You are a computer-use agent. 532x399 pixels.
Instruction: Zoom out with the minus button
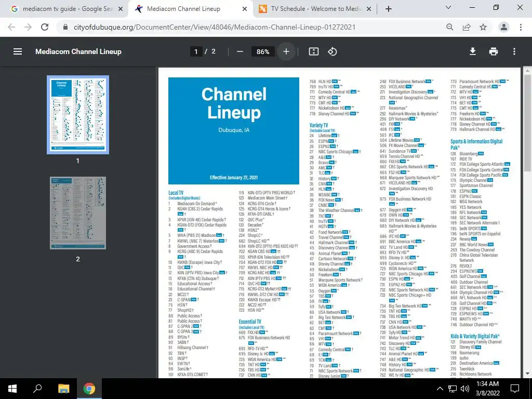coord(240,51)
